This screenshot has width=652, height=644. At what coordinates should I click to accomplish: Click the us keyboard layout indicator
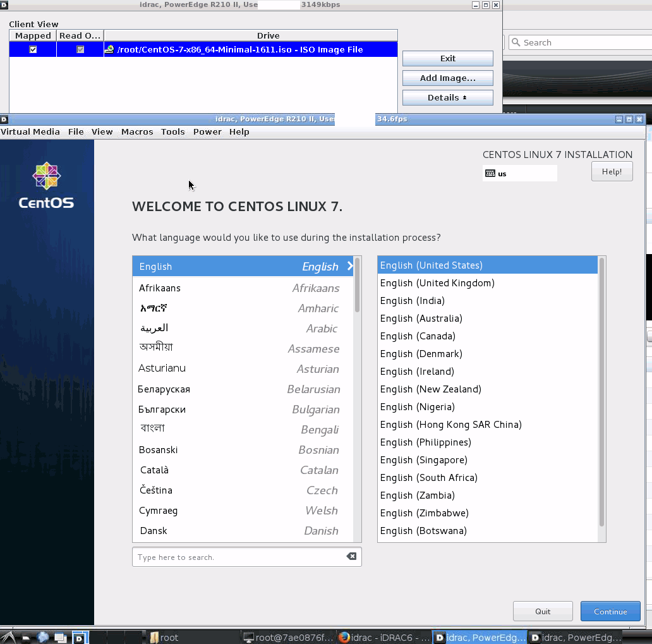(519, 173)
